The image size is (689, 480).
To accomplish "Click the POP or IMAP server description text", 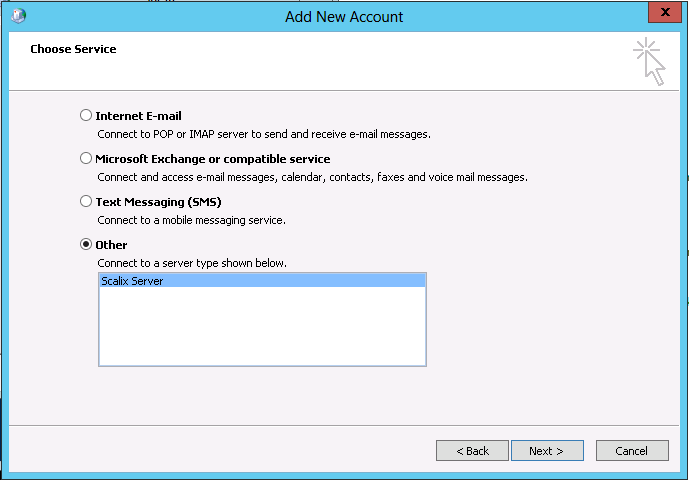I will [264, 133].
